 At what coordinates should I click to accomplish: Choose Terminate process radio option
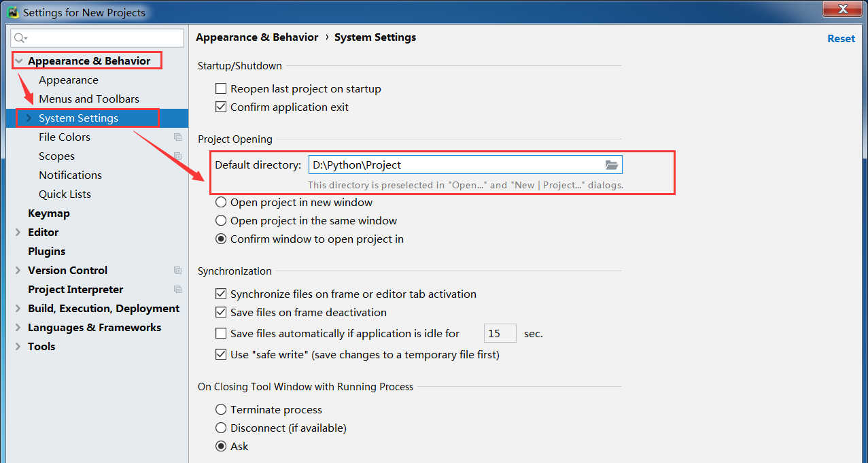(221, 410)
